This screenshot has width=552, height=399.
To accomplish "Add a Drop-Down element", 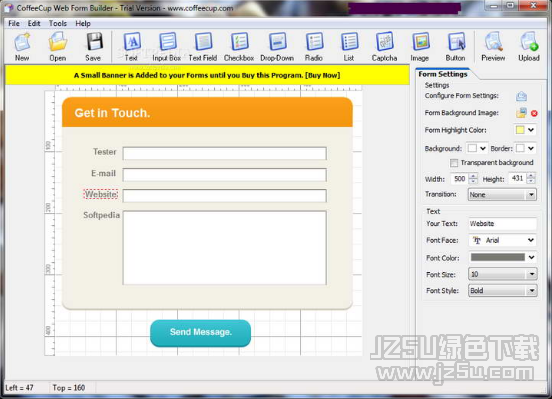I will 277,47.
